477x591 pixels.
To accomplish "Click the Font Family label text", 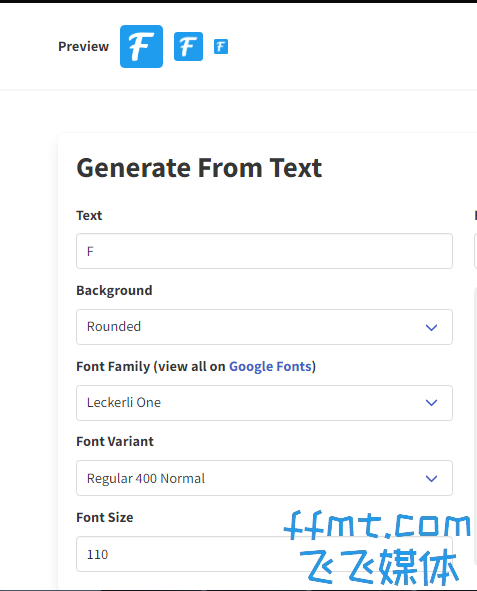I will click(113, 366).
